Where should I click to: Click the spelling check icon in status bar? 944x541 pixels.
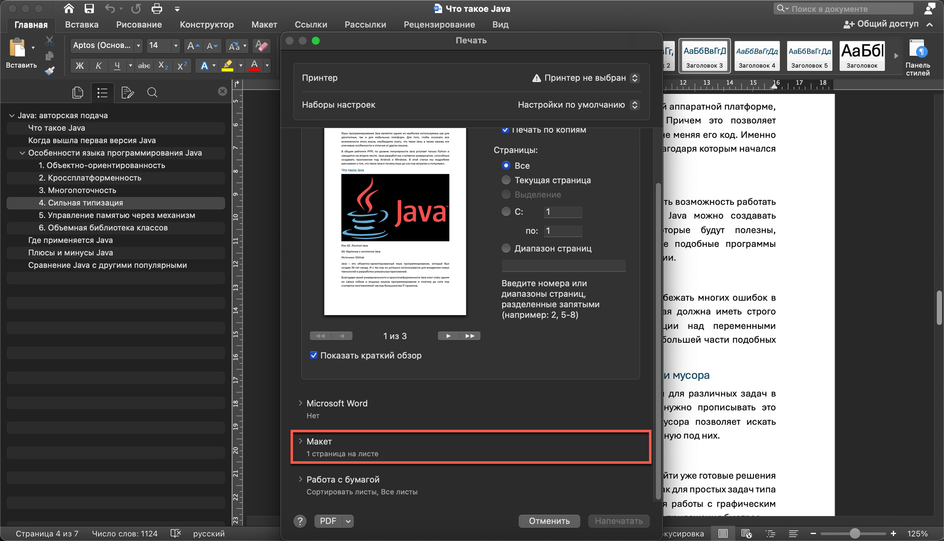click(175, 533)
